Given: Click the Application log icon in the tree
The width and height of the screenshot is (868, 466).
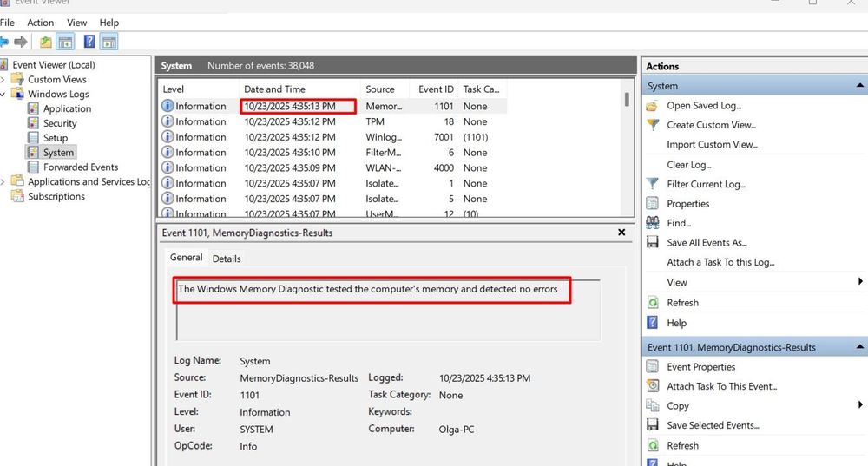Looking at the screenshot, I should click(33, 108).
